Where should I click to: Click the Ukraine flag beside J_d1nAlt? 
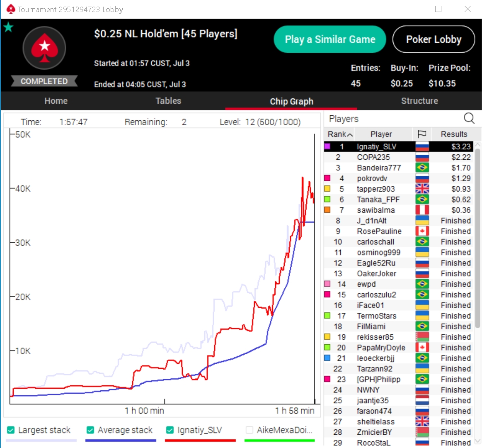(422, 221)
